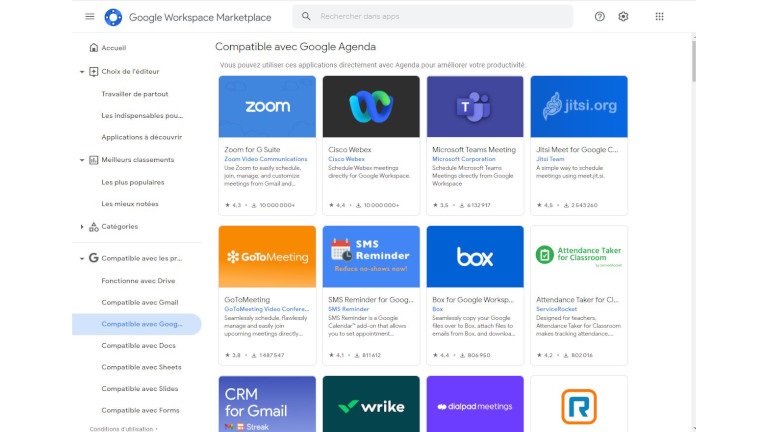Click the Choix de l'éditeur icon
Image resolution: width=768 pixels, height=432 pixels.
[94, 72]
